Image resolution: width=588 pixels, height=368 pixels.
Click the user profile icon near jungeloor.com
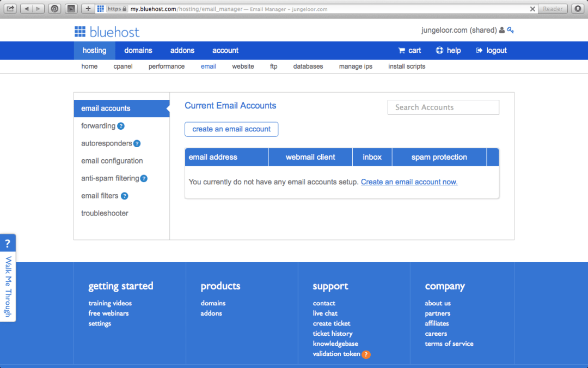click(x=502, y=31)
